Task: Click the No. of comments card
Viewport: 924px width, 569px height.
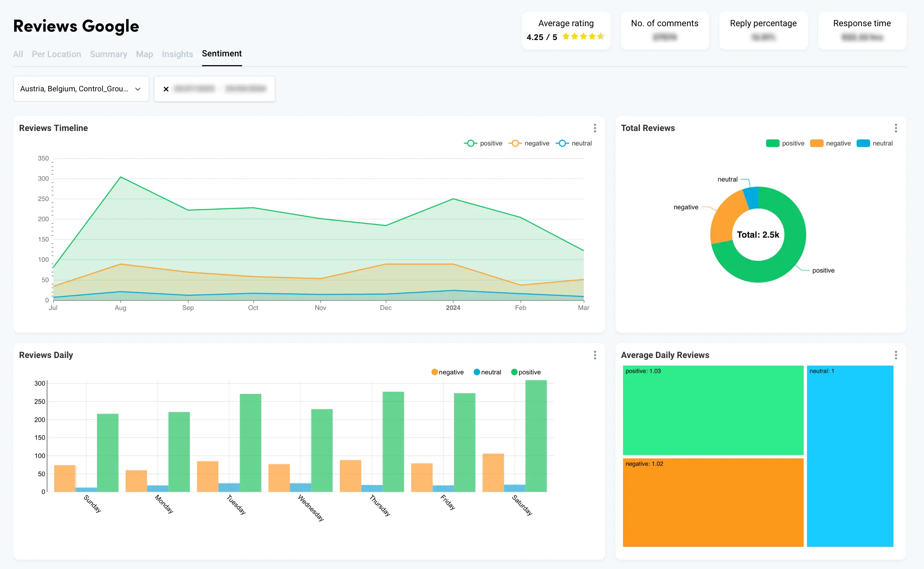Action: [x=664, y=31]
